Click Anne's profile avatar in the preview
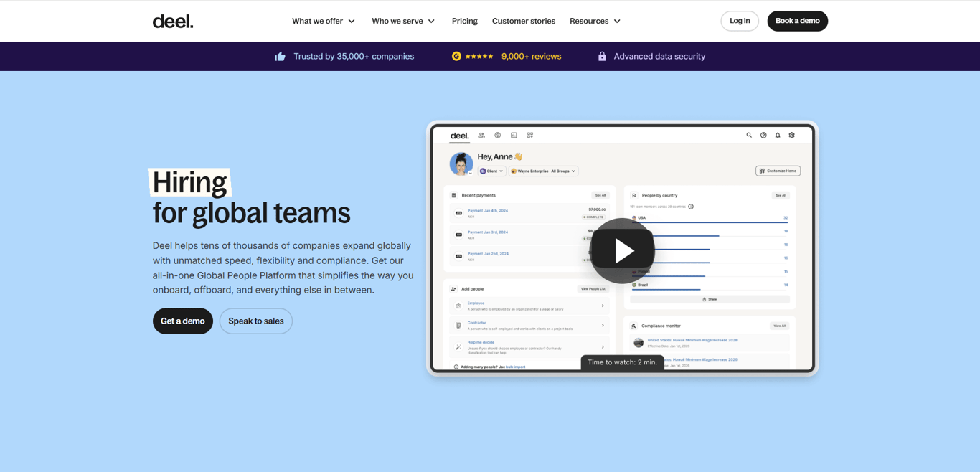 click(x=461, y=164)
